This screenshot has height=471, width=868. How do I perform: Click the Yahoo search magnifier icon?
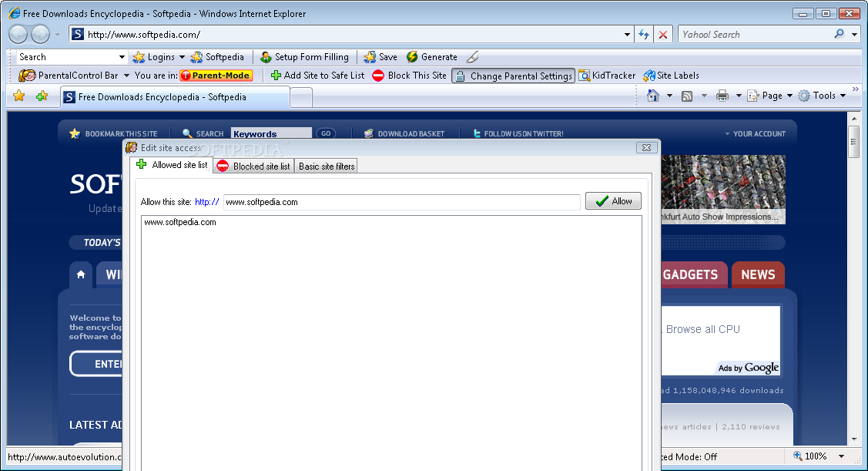(840, 34)
